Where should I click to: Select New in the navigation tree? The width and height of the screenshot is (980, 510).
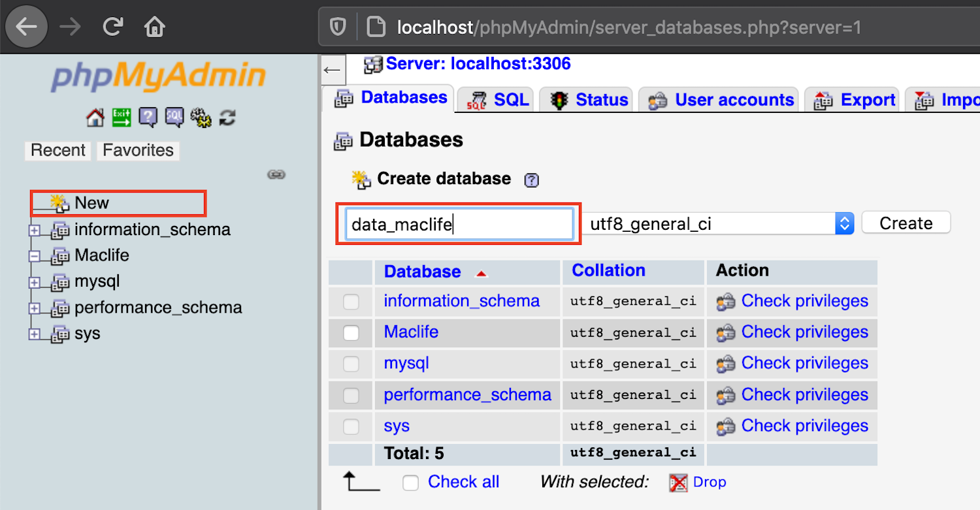[x=91, y=203]
